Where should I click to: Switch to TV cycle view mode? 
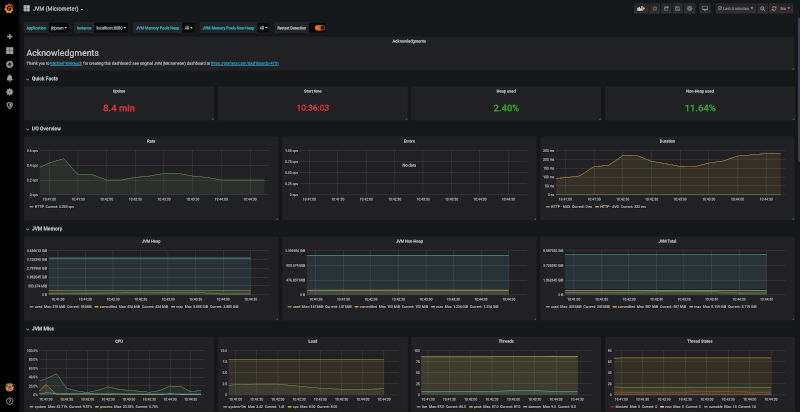coord(706,8)
